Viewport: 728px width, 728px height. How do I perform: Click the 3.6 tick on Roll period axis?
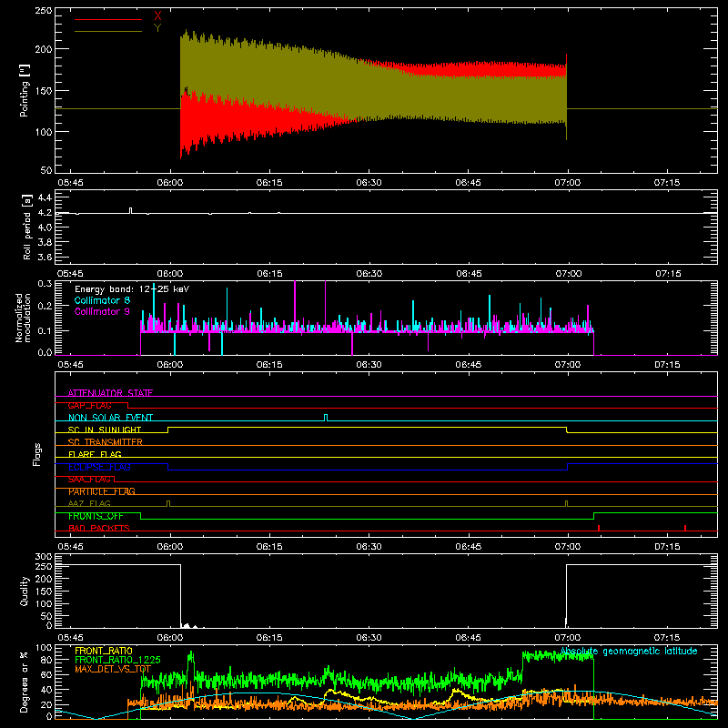tap(45, 257)
